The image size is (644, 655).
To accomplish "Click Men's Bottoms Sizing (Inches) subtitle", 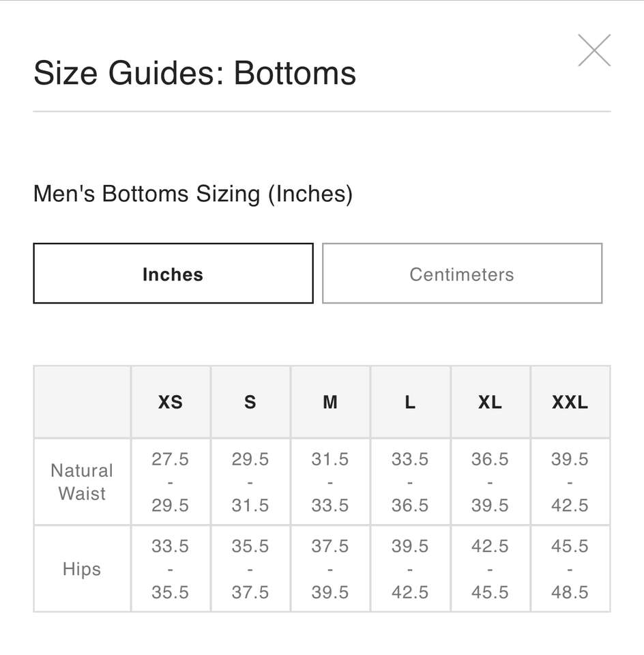I will [x=192, y=194].
